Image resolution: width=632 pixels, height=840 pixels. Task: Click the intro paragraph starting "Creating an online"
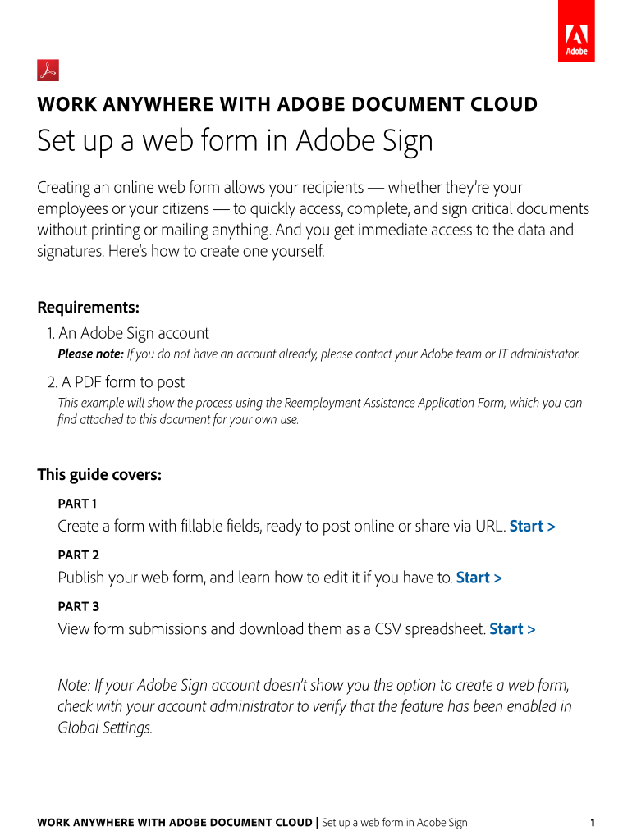[312, 219]
